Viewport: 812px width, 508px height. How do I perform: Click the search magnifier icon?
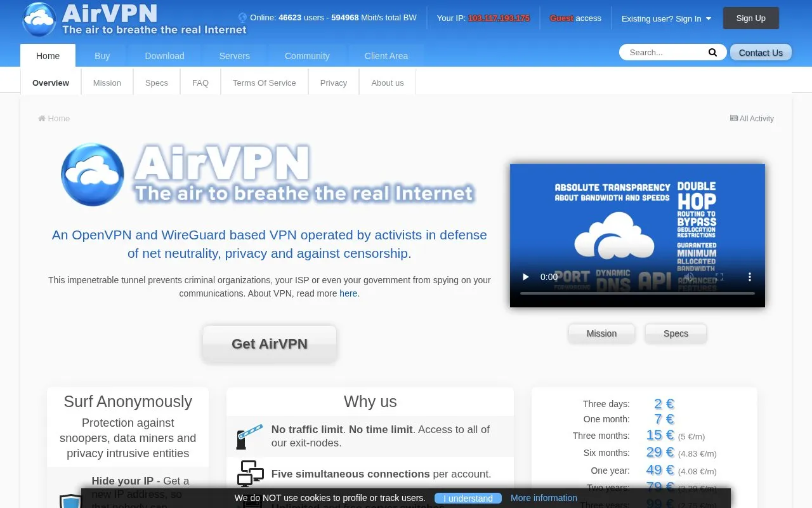(x=712, y=53)
